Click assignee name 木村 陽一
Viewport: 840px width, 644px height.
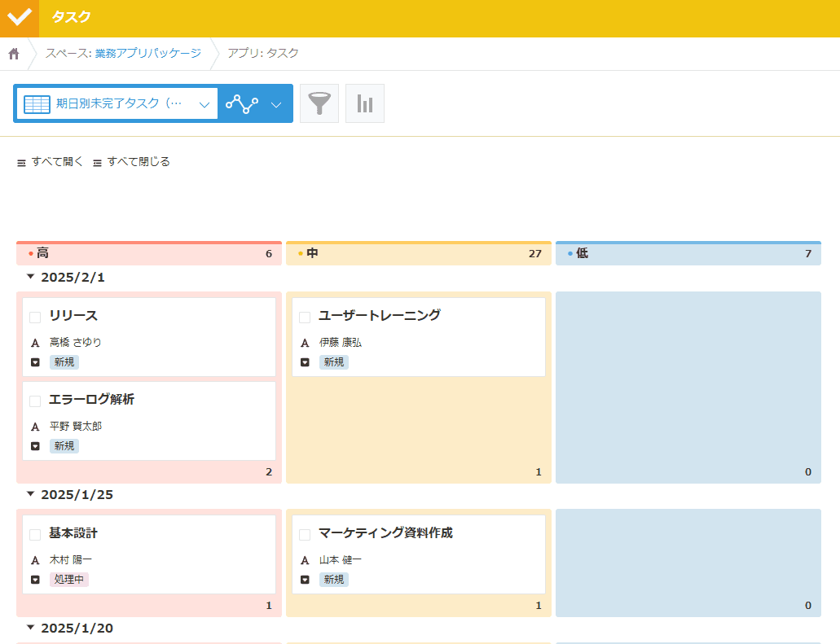click(x=71, y=560)
